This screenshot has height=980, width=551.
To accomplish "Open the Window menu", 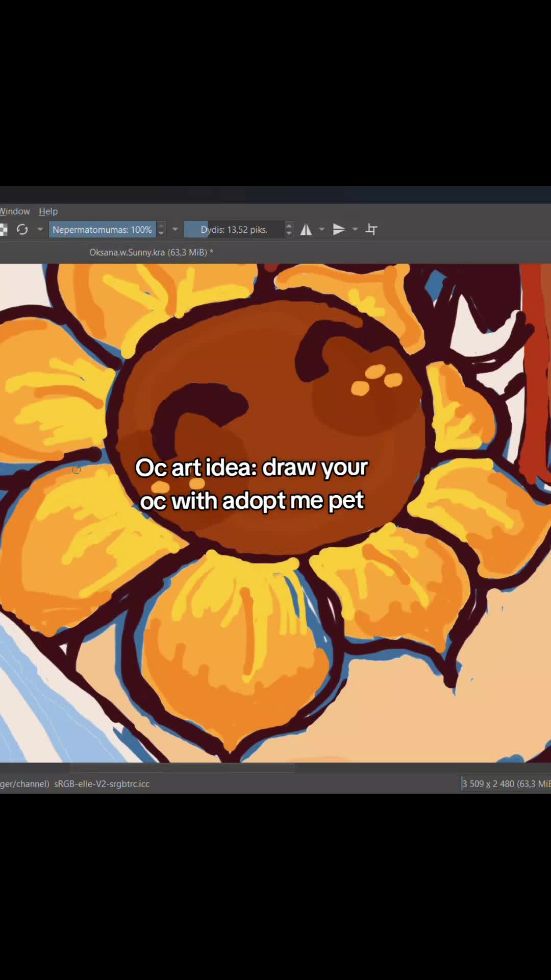I will pyautogui.click(x=15, y=211).
